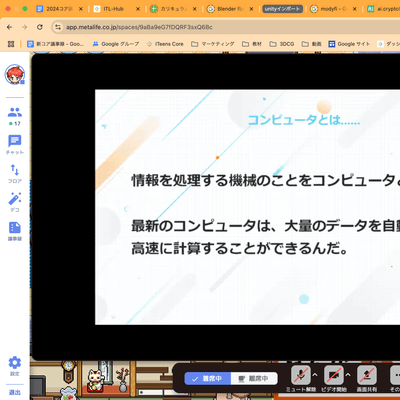The width and height of the screenshot is (400, 400).
Task: Open the 動画 bookmark folder
Action: coord(312,44)
